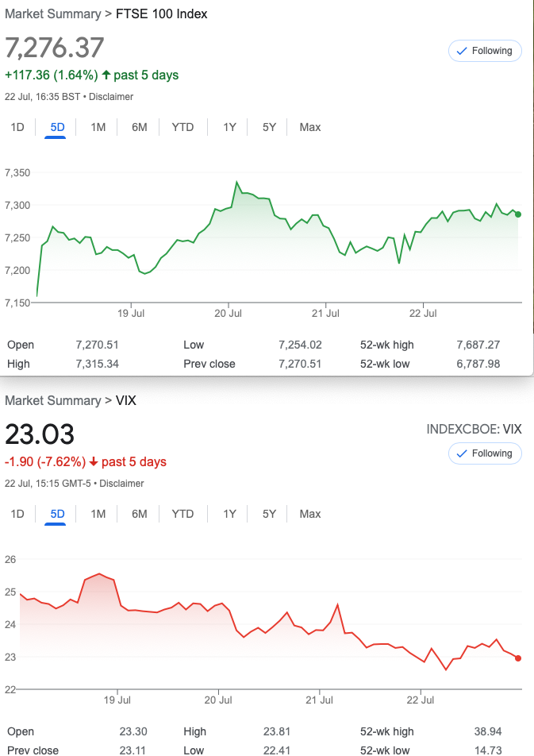Select the YTD tab on FTSE 100 chart

pyautogui.click(x=182, y=127)
